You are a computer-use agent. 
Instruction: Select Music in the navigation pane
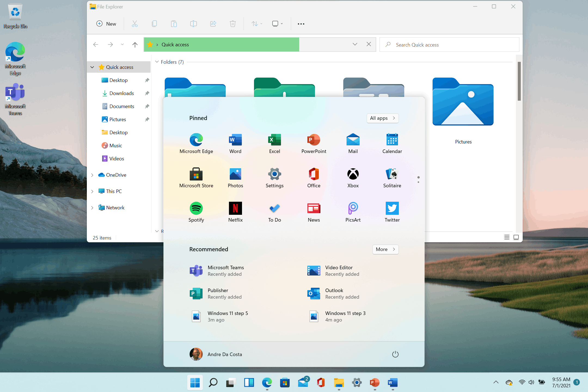tap(115, 145)
